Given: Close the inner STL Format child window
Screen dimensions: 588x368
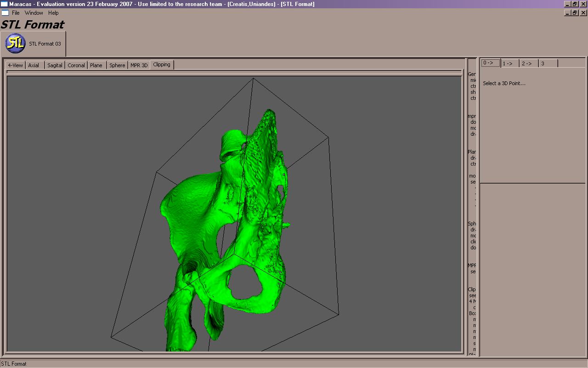Looking at the screenshot, I should 583,13.
